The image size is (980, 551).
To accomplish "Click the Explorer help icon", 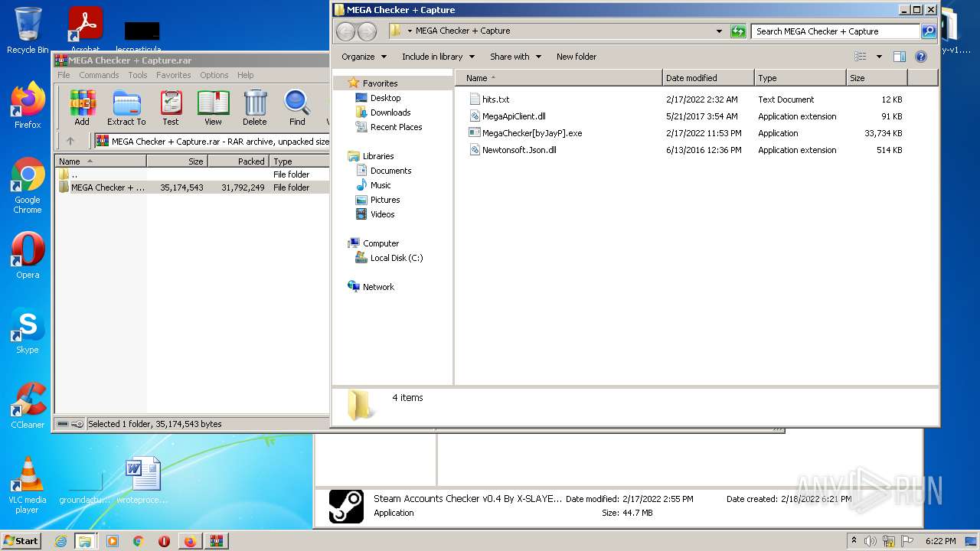I will [x=921, y=57].
